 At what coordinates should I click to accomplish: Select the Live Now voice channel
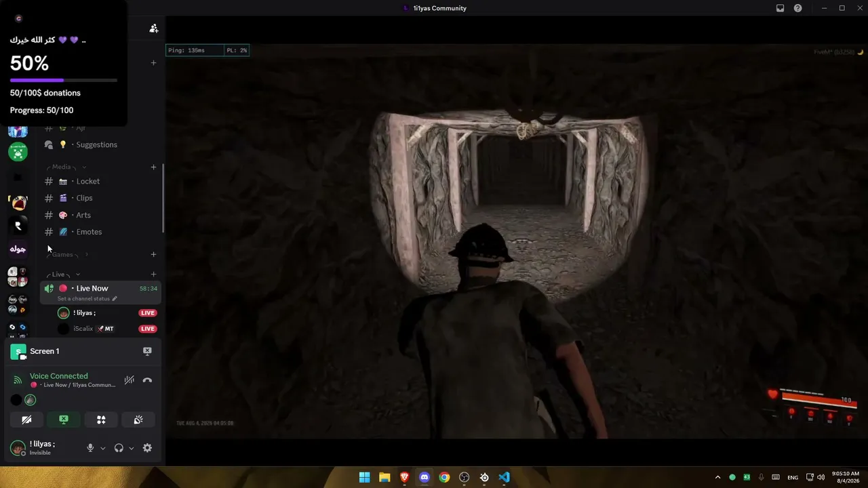pos(102,292)
